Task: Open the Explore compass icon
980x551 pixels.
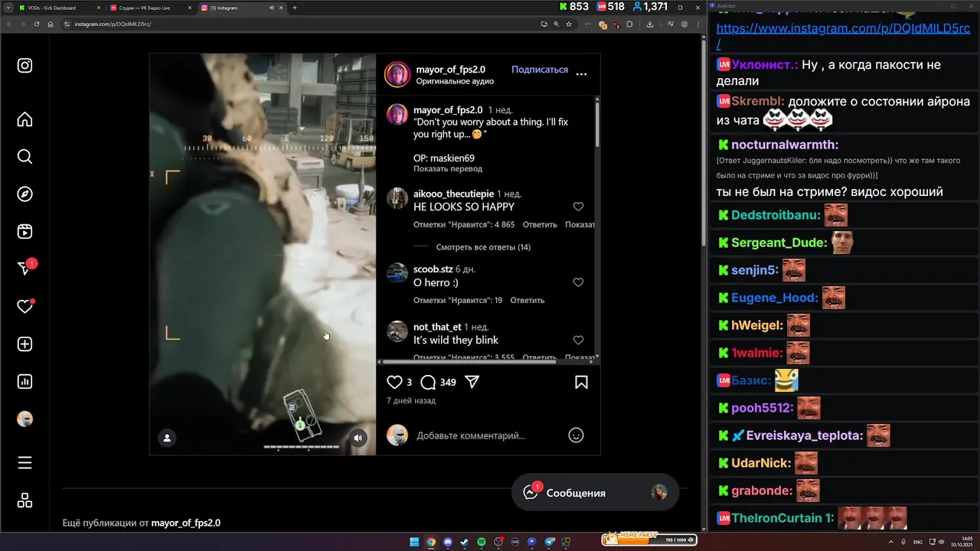Action: click(24, 194)
